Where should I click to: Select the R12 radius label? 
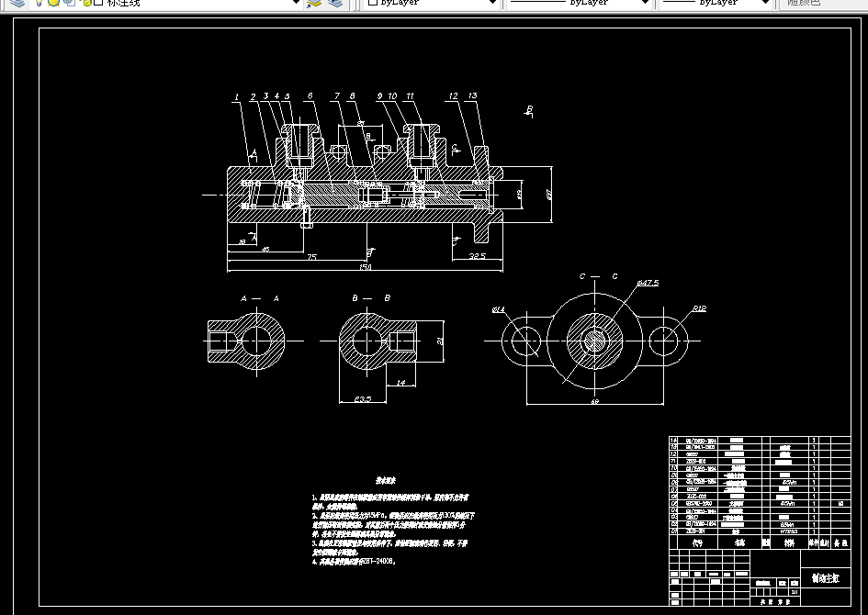[x=699, y=308]
